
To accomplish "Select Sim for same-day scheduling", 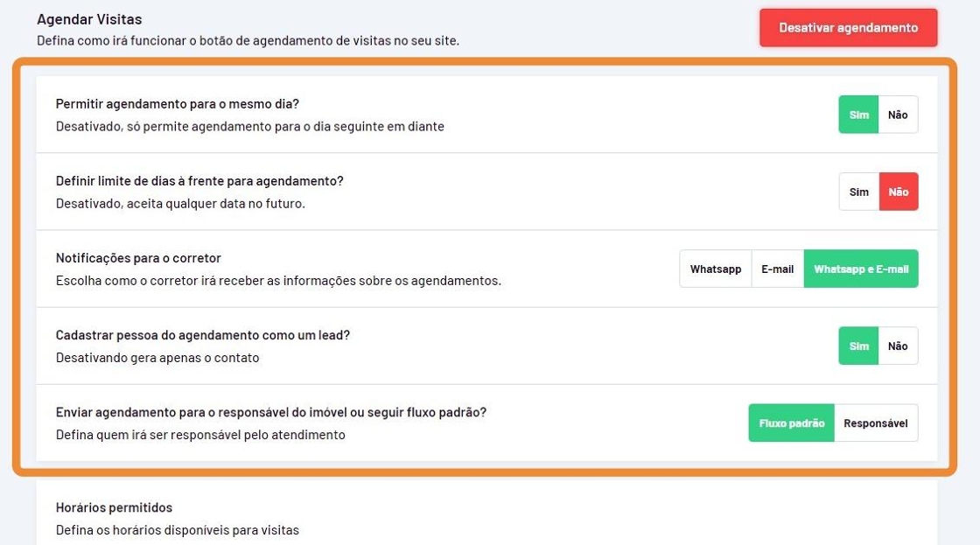I will [x=858, y=115].
